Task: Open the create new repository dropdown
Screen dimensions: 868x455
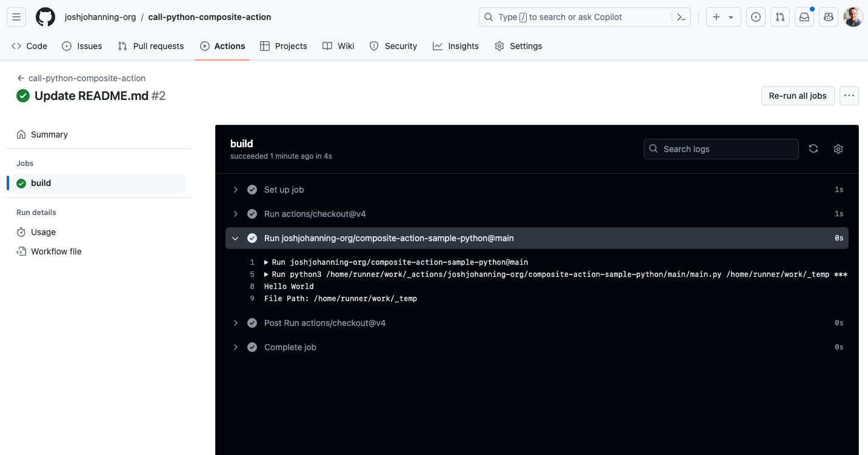Action: click(x=723, y=16)
